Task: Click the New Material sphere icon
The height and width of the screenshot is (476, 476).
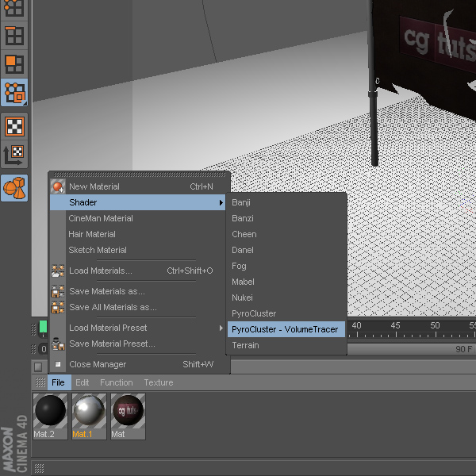Action: click(x=58, y=186)
